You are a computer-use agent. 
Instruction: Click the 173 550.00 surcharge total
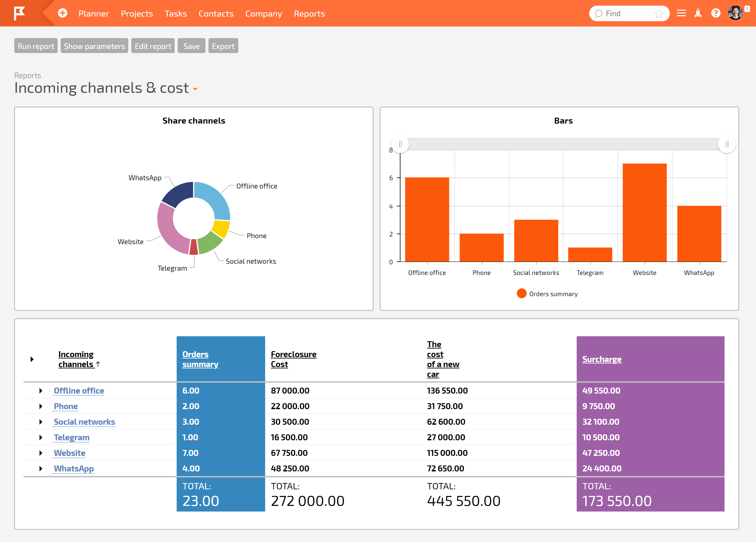(x=617, y=501)
